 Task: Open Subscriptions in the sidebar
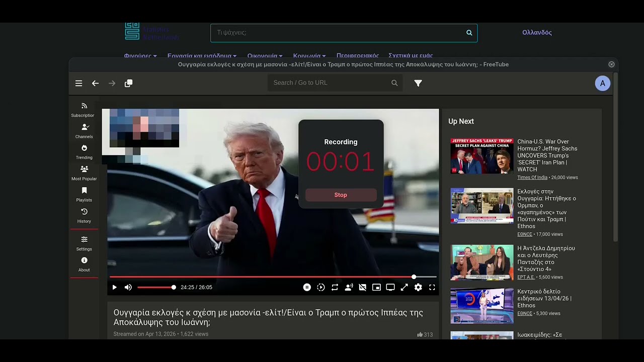pyautogui.click(x=84, y=110)
